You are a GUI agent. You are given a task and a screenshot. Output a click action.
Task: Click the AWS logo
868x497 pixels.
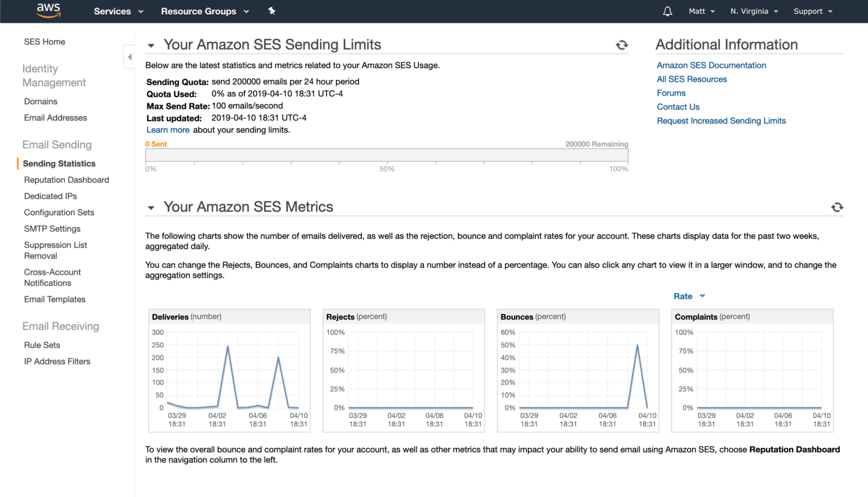click(x=48, y=11)
